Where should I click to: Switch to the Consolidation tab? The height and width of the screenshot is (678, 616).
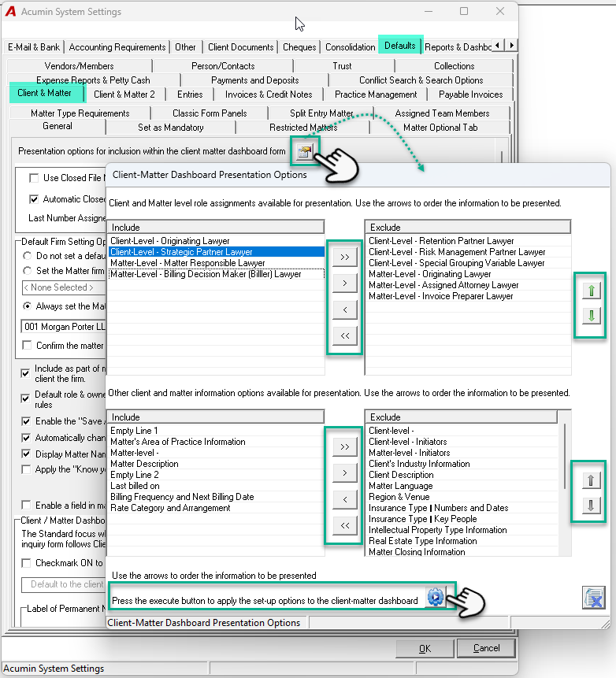[x=350, y=47]
